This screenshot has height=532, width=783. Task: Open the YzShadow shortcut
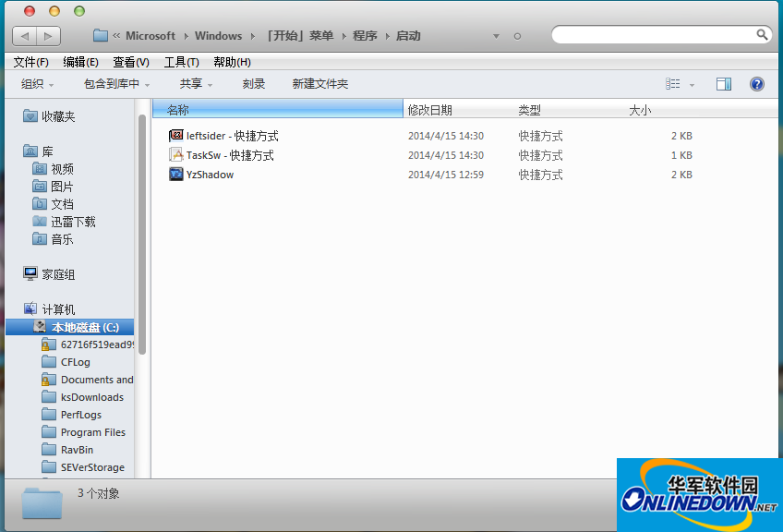tap(208, 174)
